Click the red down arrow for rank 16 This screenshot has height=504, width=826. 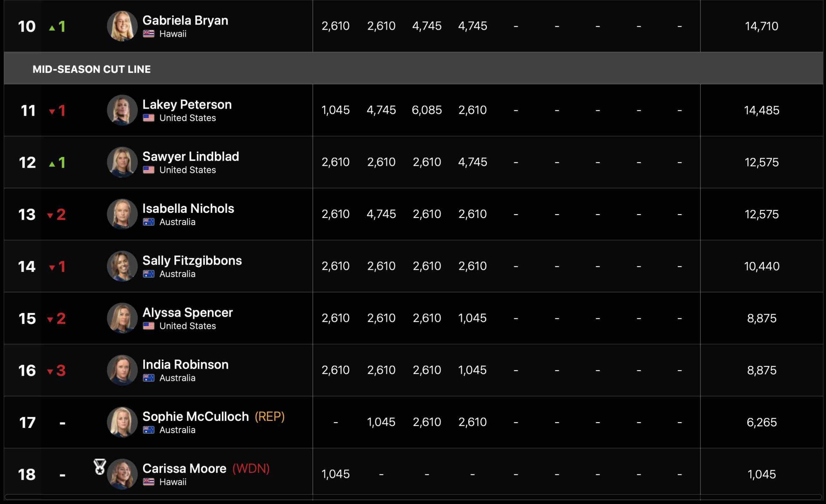[50, 371]
